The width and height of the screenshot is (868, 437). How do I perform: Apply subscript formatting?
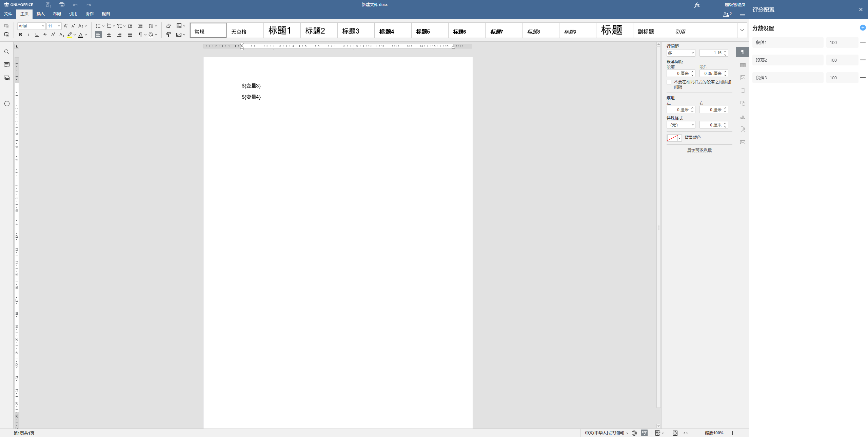pyautogui.click(x=61, y=35)
